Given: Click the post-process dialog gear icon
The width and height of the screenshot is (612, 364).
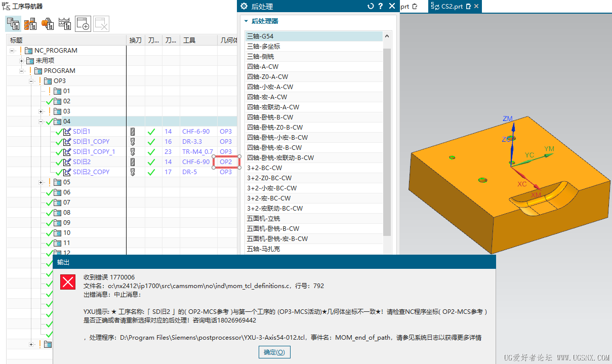Looking at the screenshot, I should tap(244, 6).
